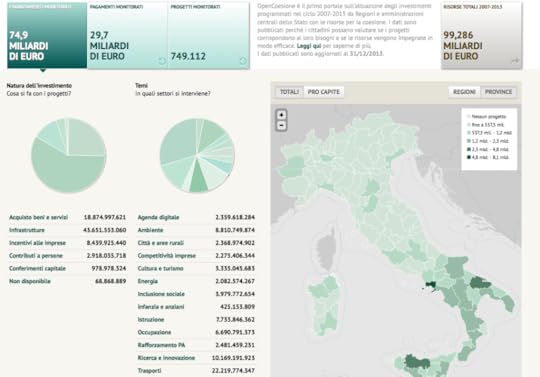Open the Risorse totali 2007-2013 tile
Viewport: 540px width, 377px height.
tap(481, 35)
